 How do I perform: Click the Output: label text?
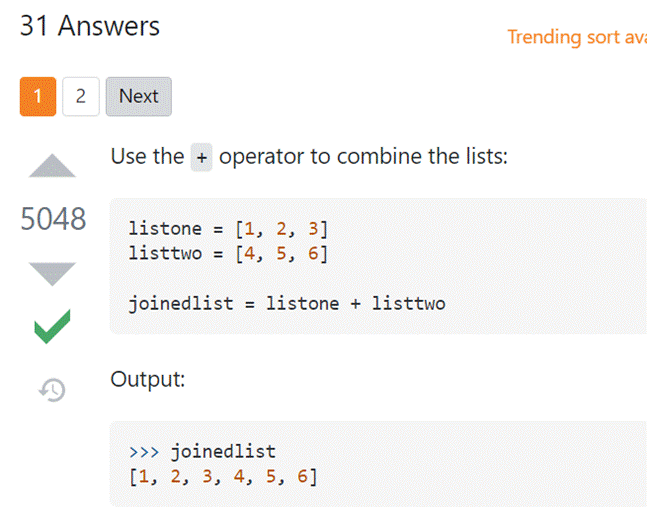pyautogui.click(x=148, y=379)
